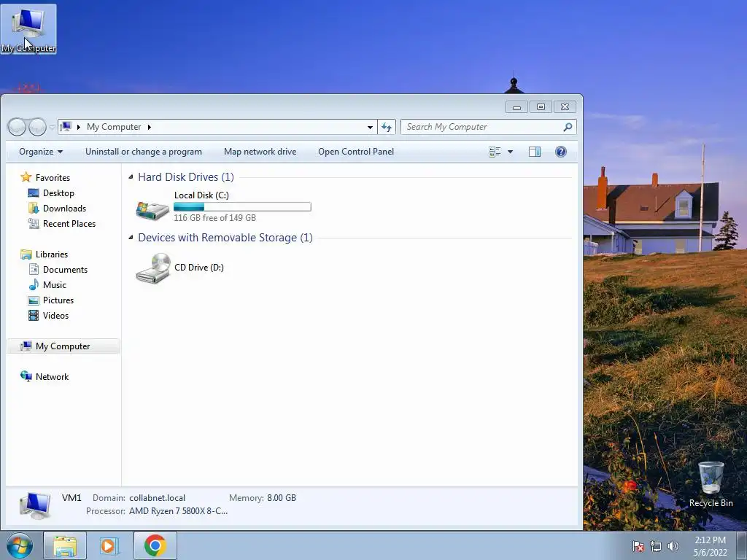
Task: Click the arrow after My Computer breadcrumb
Action: point(149,127)
